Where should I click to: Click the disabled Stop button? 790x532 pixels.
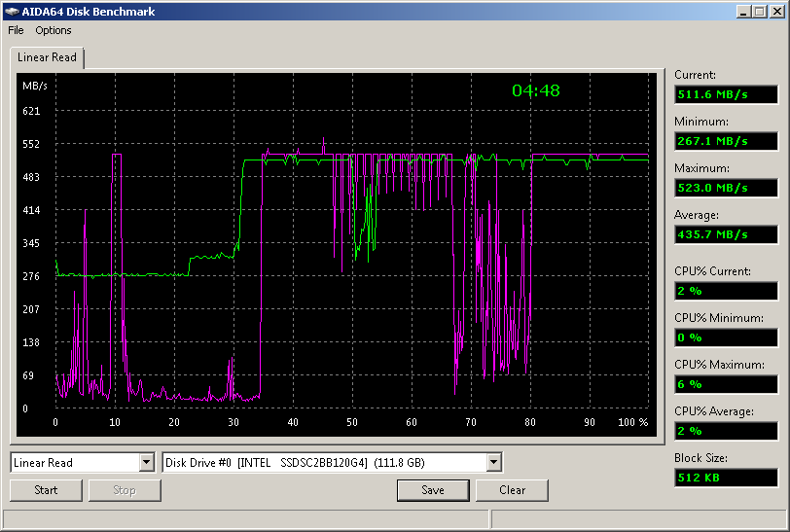(x=125, y=490)
